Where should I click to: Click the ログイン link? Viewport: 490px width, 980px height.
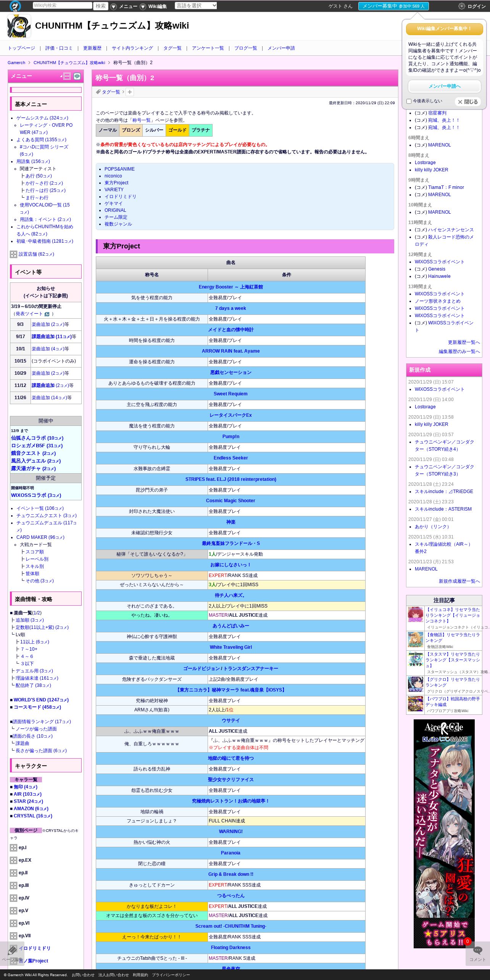coord(477,6)
